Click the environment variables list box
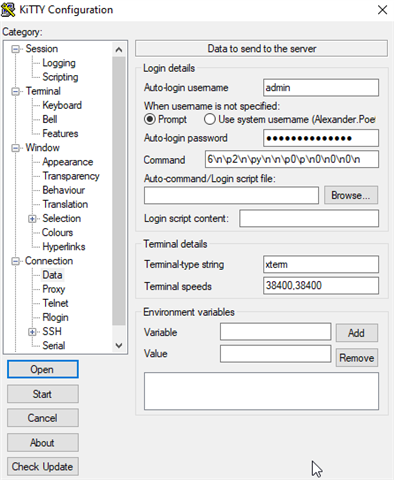The height and width of the screenshot is (480, 394). [261, 391]
